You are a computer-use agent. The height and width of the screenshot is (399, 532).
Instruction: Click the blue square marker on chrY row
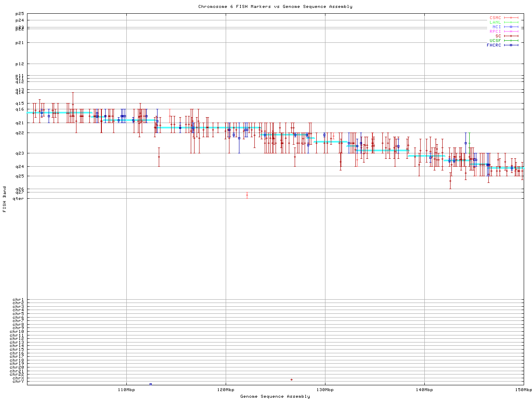point(150,384)
